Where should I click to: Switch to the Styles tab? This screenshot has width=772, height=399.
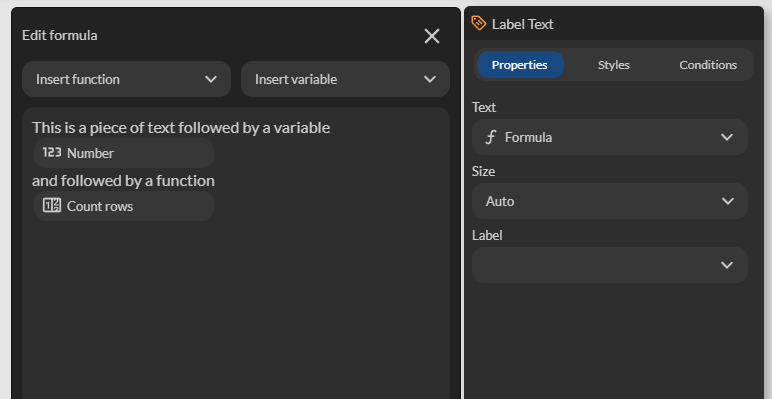[613, 65]
